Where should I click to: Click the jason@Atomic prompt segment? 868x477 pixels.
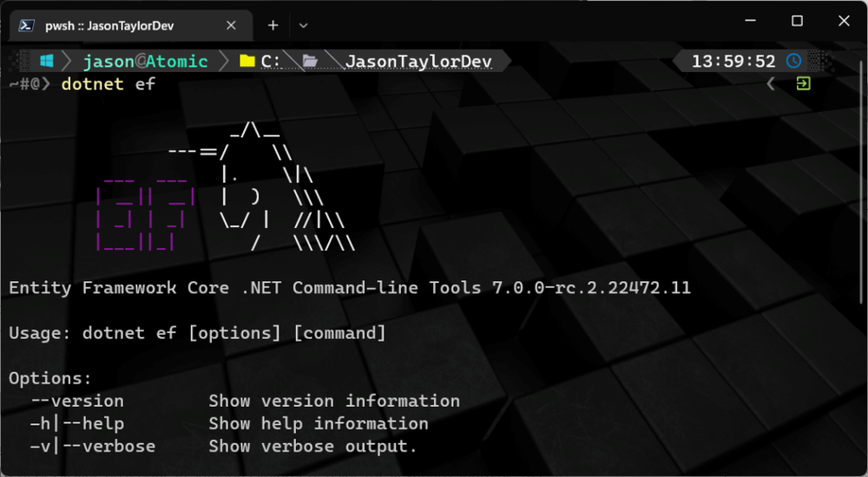[145, 62]
